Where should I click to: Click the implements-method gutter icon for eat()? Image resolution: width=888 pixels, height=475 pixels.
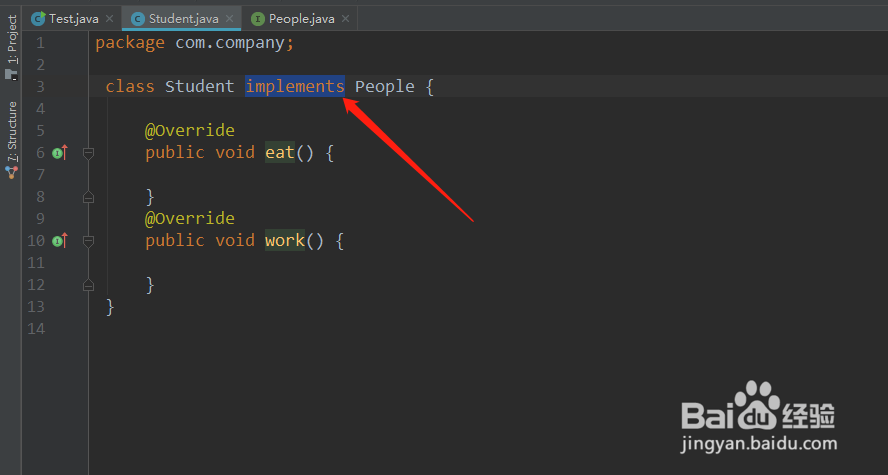tap(60, 152)
